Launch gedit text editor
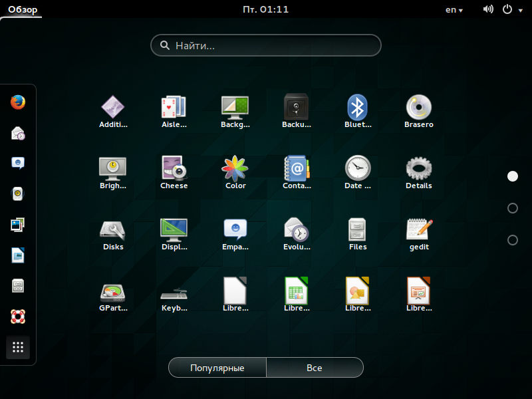Screen dimensions: 532x399 [419, 234]
